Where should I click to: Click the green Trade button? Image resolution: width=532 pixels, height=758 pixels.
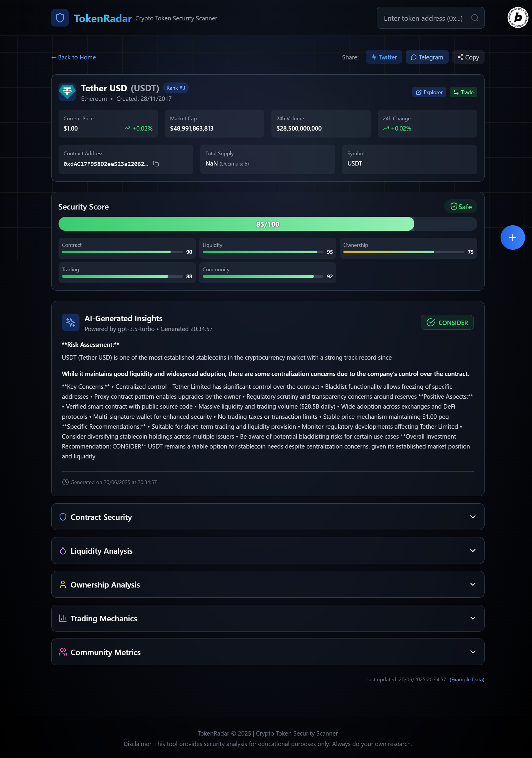[463, 92]
